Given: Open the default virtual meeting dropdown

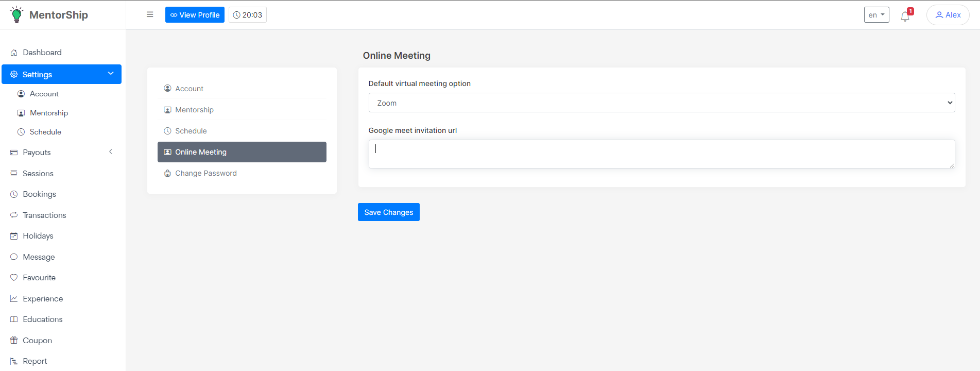Looking at the screenshot, I should [x=661, y=103].
